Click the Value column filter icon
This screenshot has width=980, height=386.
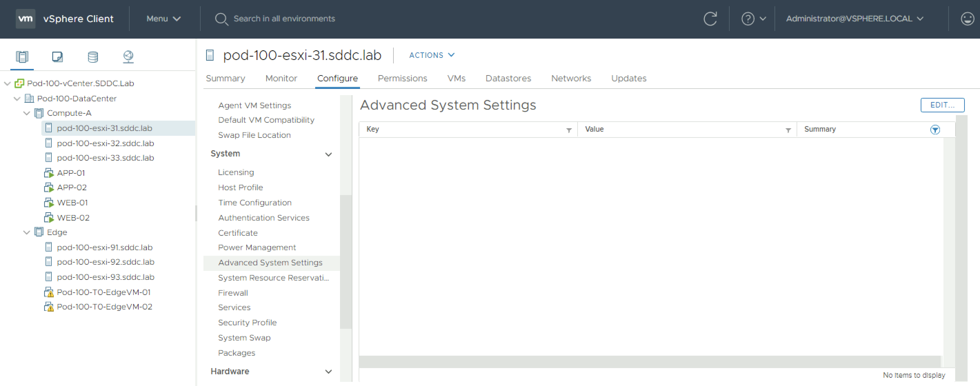click(788, 130)
